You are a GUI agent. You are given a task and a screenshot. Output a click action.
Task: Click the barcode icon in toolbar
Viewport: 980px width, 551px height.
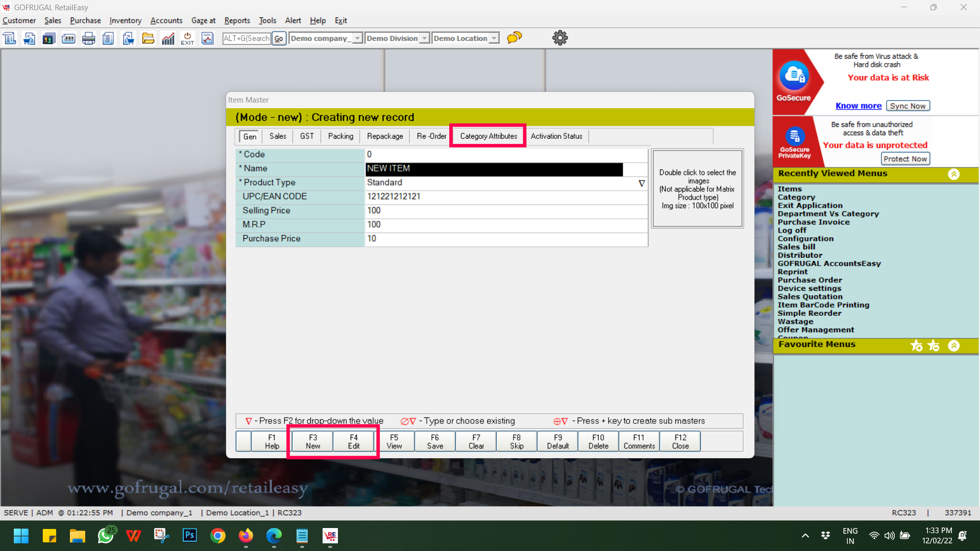coord(68,38)
